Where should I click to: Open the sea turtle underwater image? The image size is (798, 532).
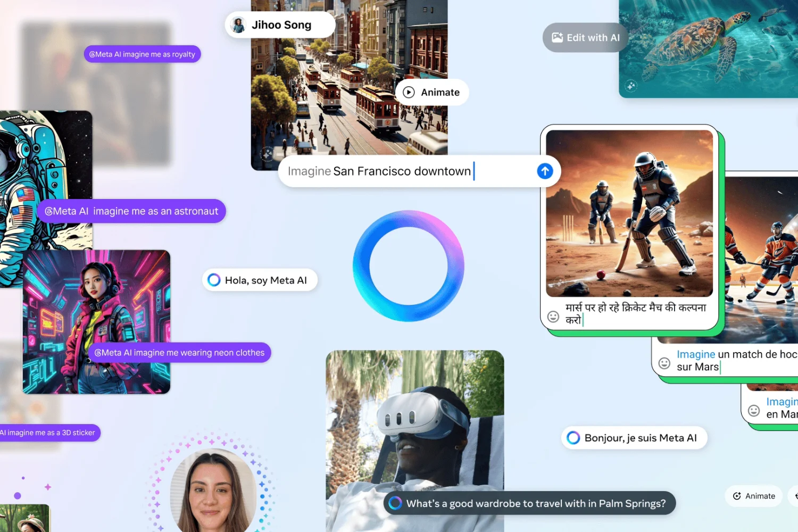pos(709,48)
